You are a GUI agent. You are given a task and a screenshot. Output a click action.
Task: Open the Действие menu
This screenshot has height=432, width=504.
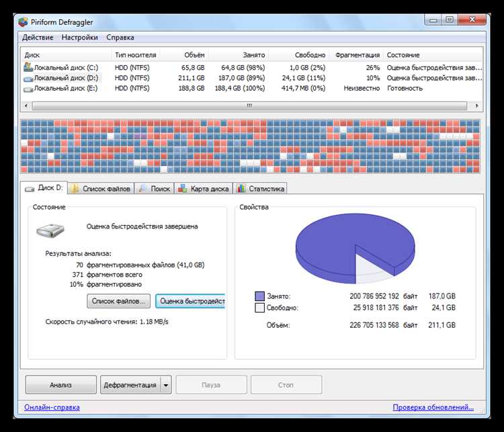(38, 38)
